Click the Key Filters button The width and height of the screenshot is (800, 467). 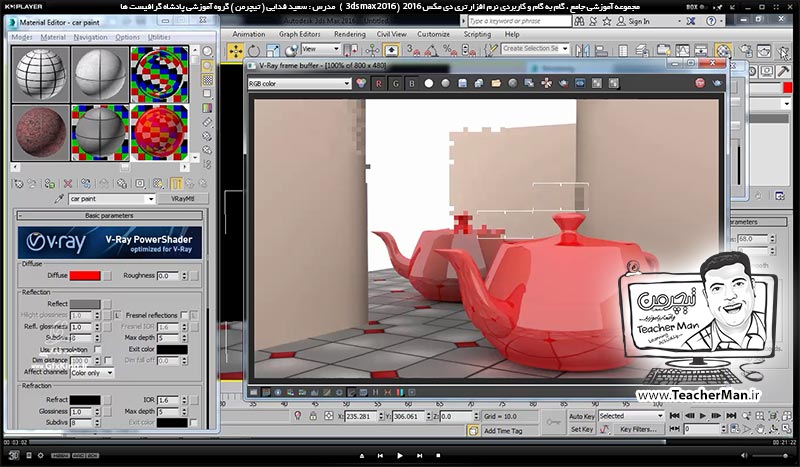tap(638, 429)
